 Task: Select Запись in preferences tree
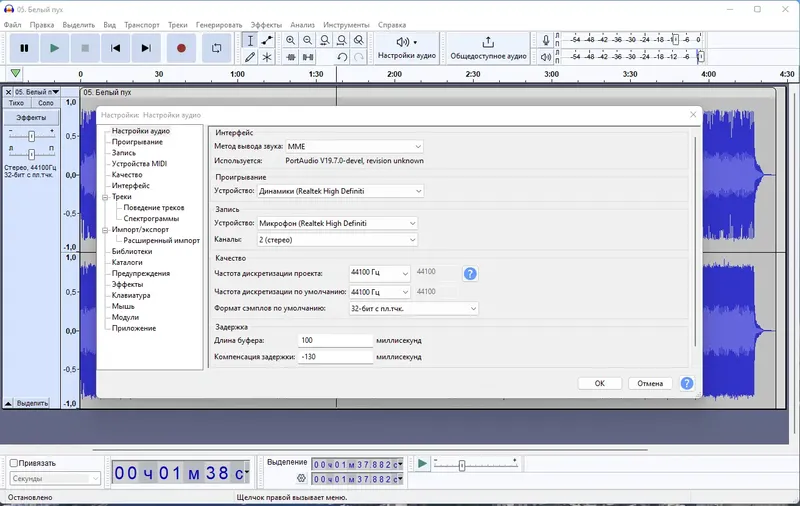point(124,153)
